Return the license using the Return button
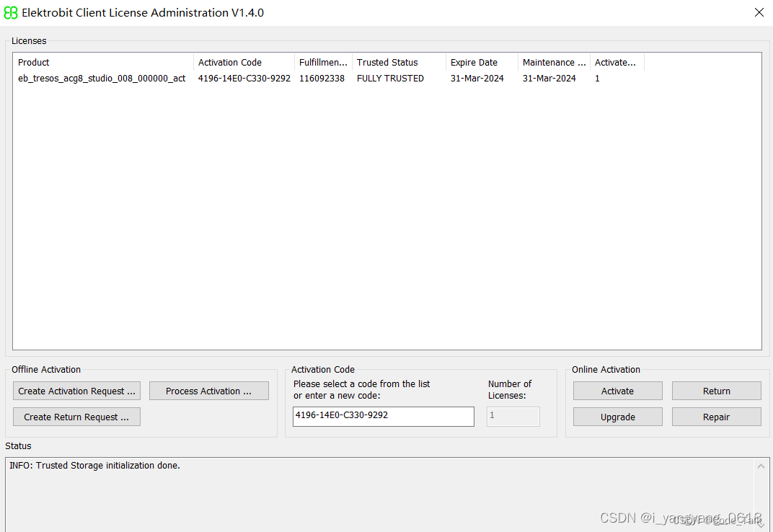Viewport: 773px width, 532px height. tap(716, 391)
